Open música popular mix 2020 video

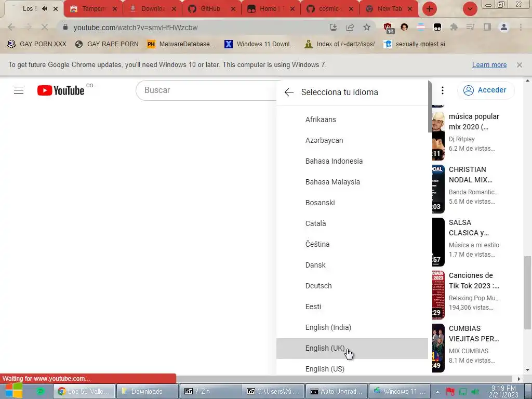tap(474, 122)
